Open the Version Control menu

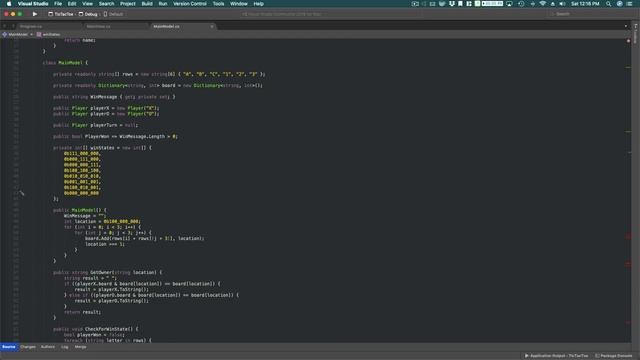190,4
